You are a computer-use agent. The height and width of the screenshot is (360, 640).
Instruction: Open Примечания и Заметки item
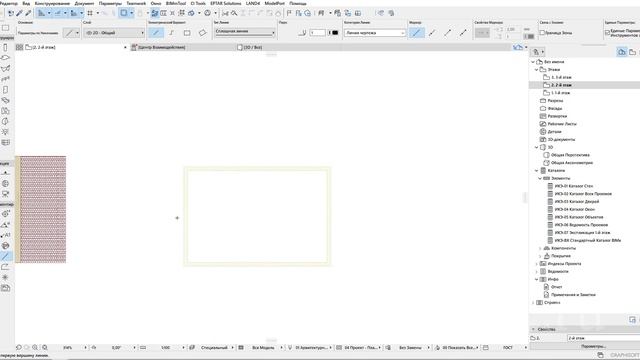point(573,294)
